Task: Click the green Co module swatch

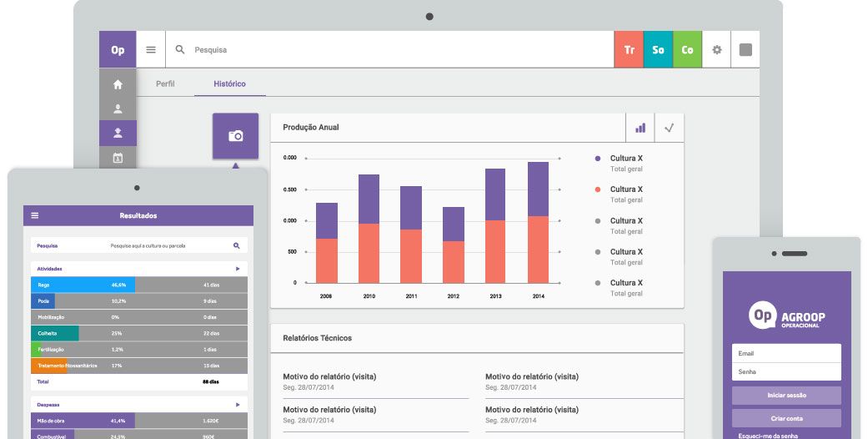Action: tap(687, 50)
